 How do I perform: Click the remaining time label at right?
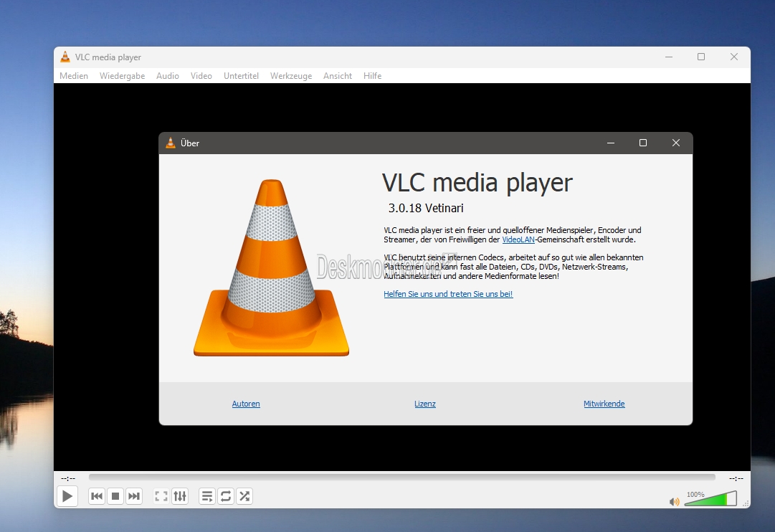pyautogui.click(x=736, y=478)
